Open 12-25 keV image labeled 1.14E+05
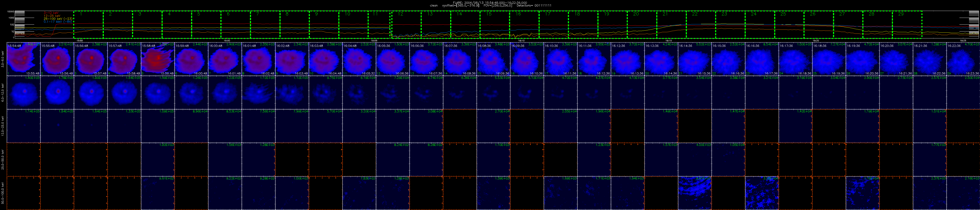The image size is (980, 210). tap(23, 126)
